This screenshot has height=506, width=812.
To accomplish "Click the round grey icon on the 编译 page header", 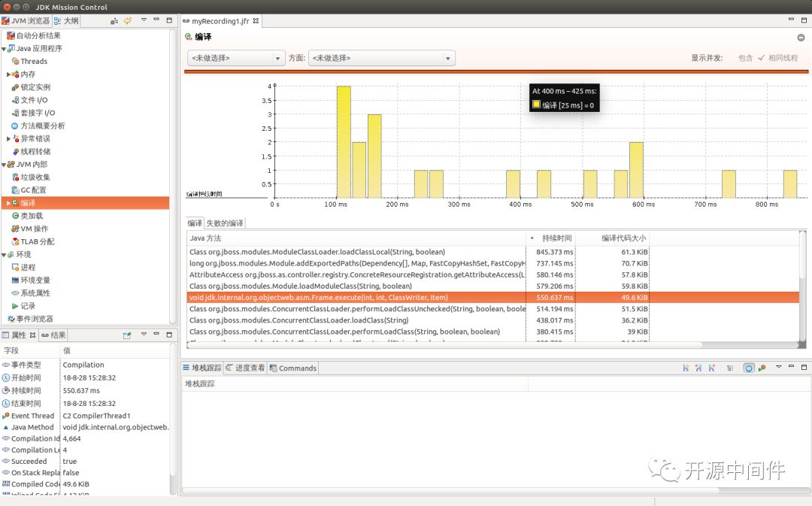I will click(801, 38).
